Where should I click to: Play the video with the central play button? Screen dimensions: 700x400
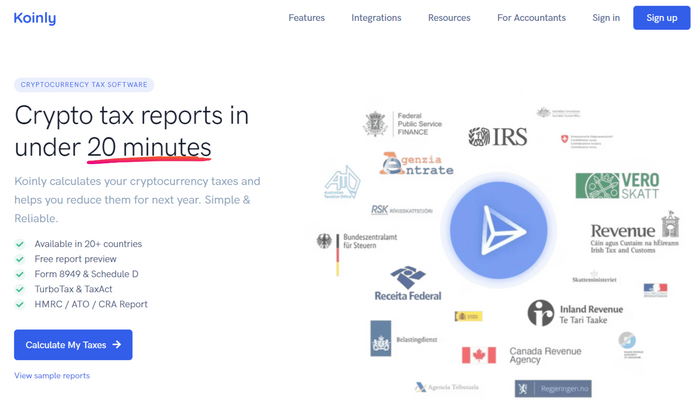pyautogui.click(x=499, y=230)
